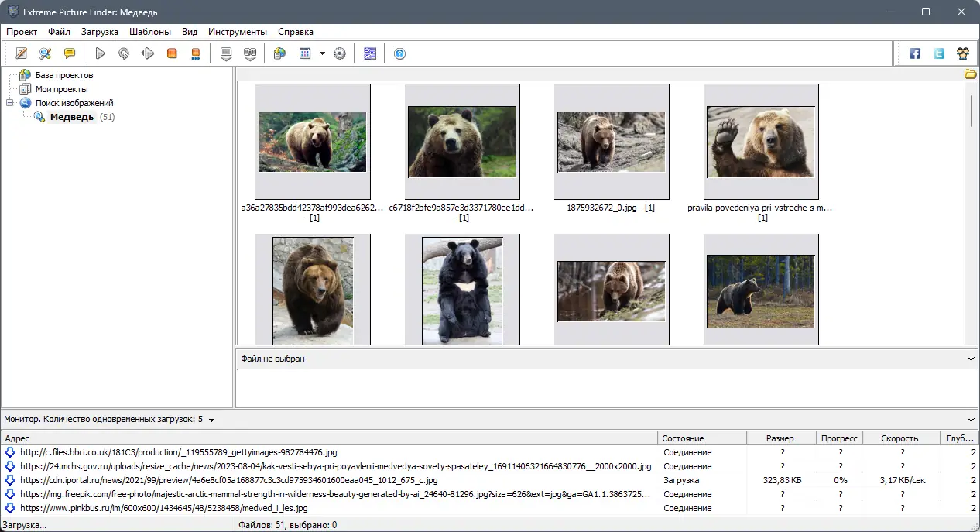
Task: Click the new project pencil icon
Action: click(x=22, y=53)
